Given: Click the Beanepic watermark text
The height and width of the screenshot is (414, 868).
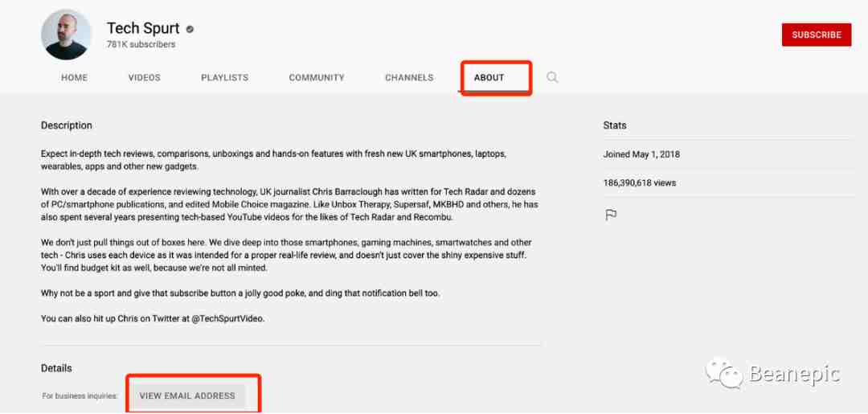Looking at the screenshot, I should coord(794,374).
